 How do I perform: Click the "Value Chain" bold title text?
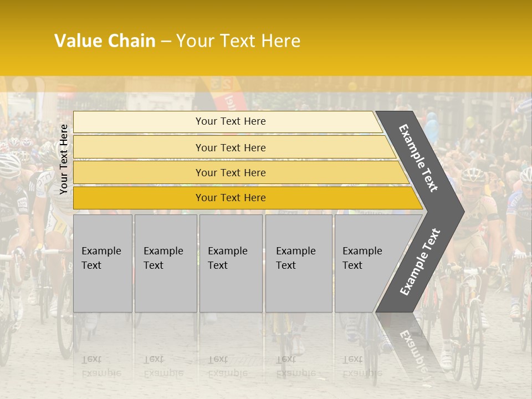pyautogui.click(x=105, y=41)
